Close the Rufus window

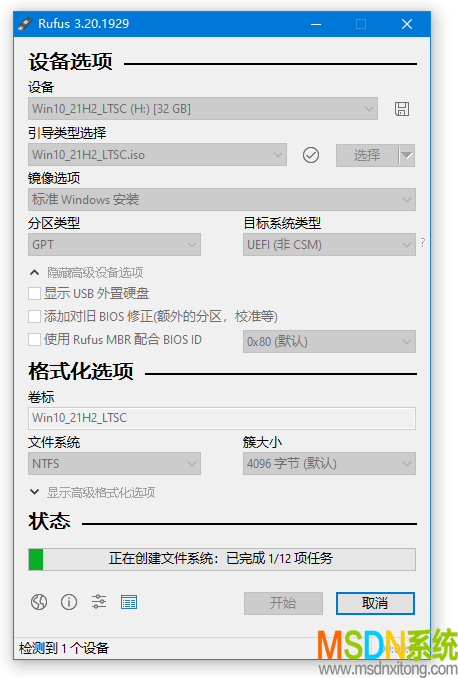[407, 24]
